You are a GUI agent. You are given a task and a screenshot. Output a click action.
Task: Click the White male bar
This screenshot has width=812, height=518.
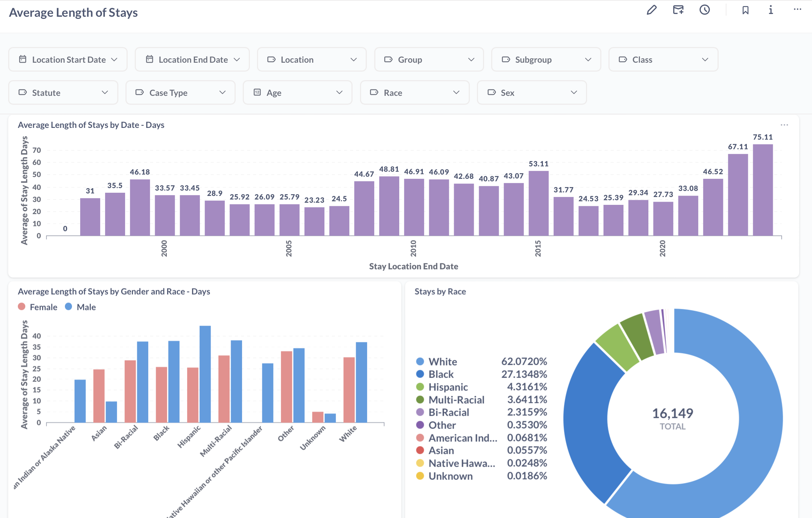361,382
